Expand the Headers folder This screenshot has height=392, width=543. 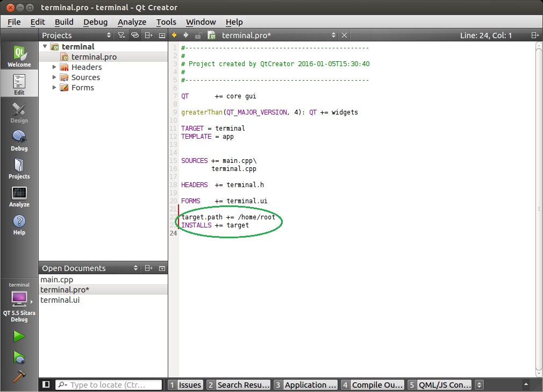(54, 67)
